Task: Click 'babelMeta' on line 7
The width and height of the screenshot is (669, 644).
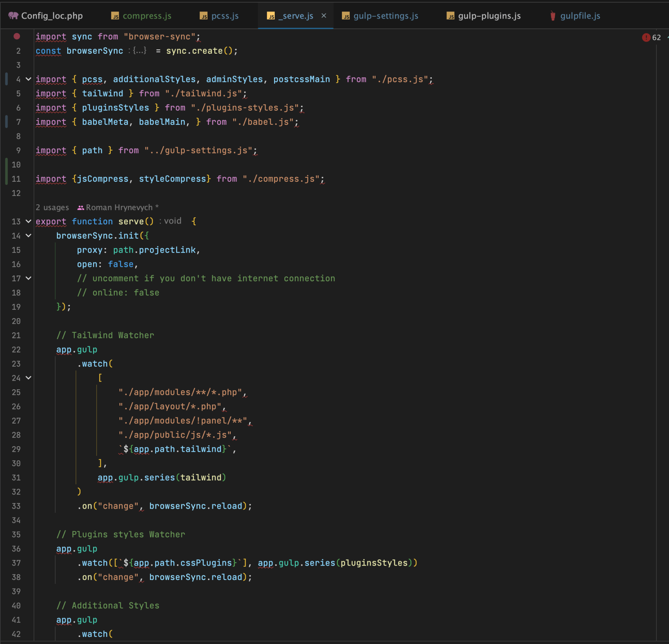Action: 105,122
